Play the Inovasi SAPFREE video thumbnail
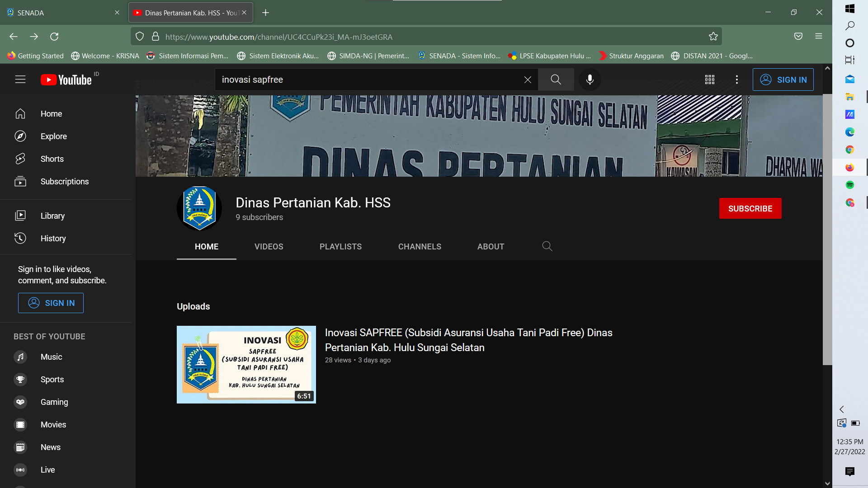868x488 pixels. pyautogui.click(x=246, y=365)
